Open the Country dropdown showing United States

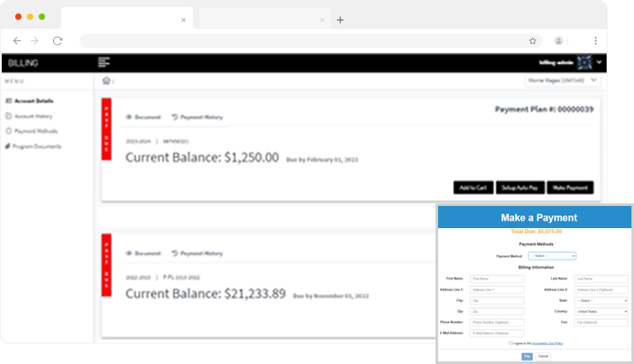[x=601, y=312]
